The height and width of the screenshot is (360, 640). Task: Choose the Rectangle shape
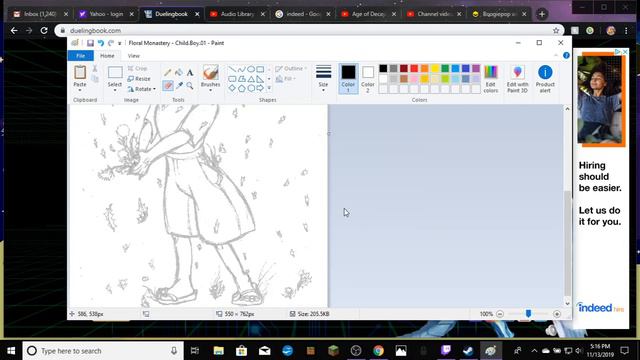click(260, 69)
